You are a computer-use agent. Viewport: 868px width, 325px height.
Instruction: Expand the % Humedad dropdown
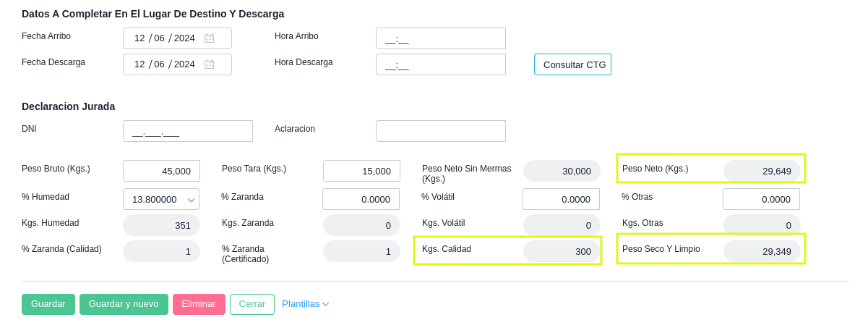pyautogui.click(x=191, y=200)
